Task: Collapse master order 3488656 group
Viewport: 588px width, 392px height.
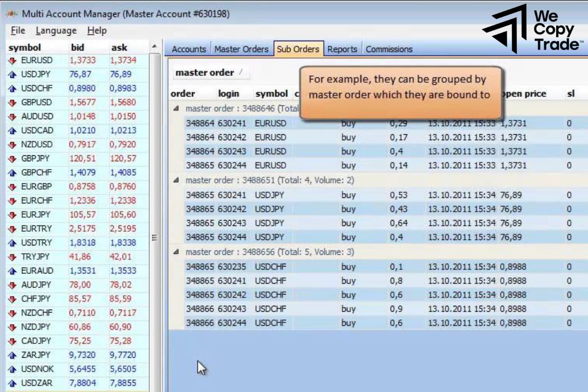Action: (x=176, y=252)
